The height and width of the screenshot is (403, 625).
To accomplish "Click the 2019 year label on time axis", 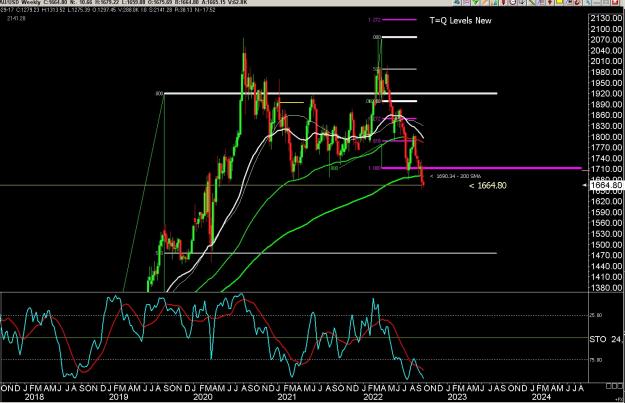I will (118, 397).
